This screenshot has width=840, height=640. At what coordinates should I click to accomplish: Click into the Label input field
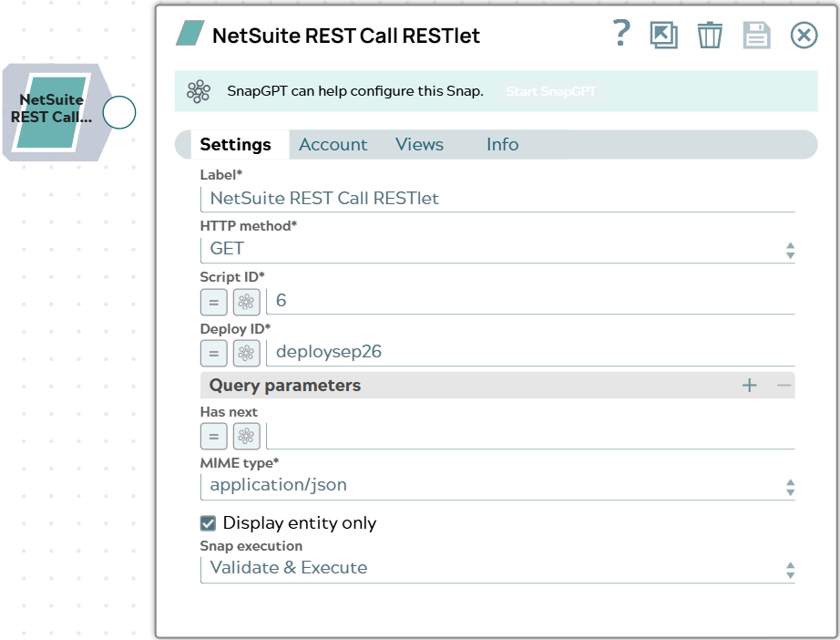click(x=497, y=199)
